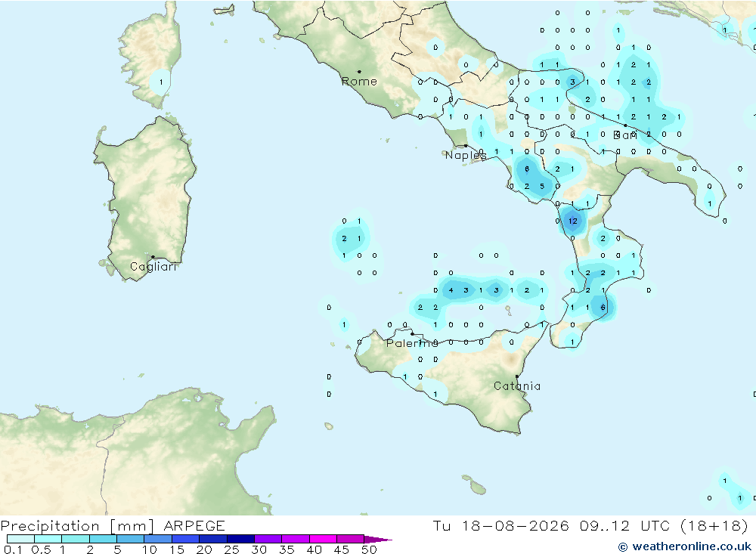
Task: Click the 40–45 mm legend color swatch
Action: click(323, 539)
